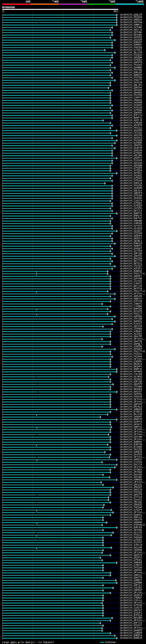Click the UniRef100_Q96300 label
Screen dimensions: 146x644
pos(131,88)
